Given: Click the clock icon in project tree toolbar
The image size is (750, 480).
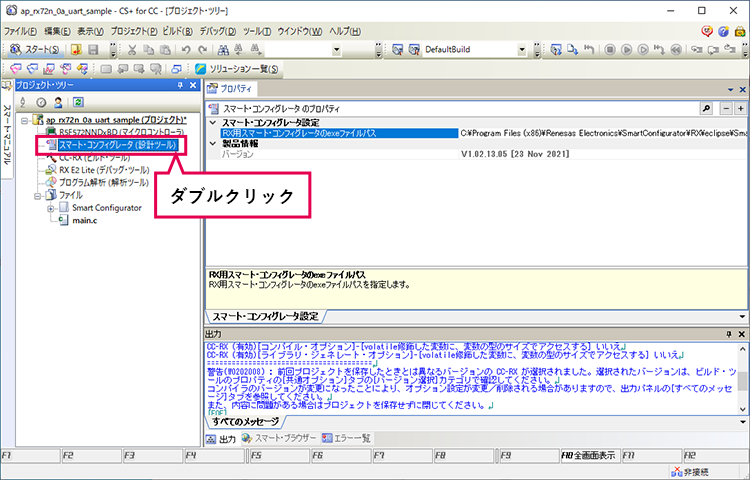Looking at the screenshot, I should click(41, 102).
